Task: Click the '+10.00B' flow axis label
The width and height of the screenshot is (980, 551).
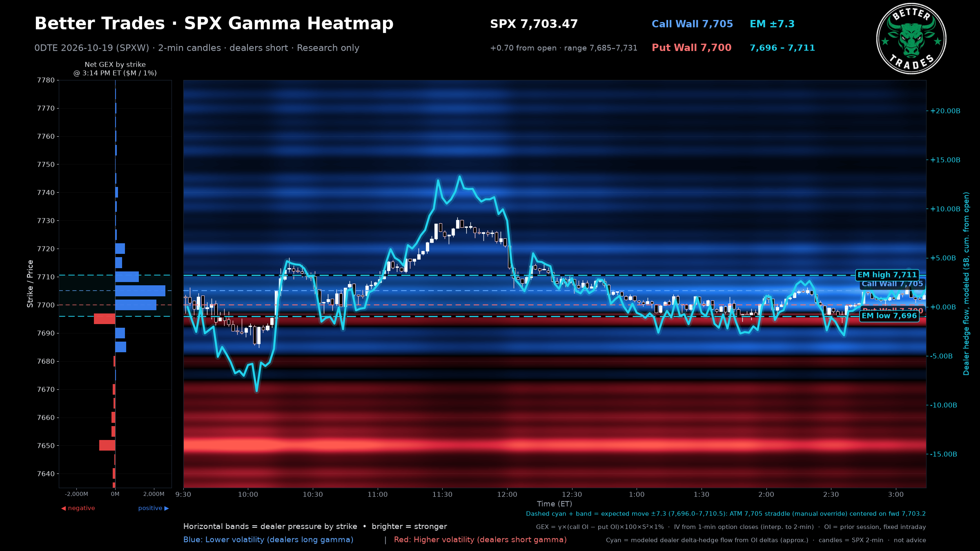Action: point(945,209)
